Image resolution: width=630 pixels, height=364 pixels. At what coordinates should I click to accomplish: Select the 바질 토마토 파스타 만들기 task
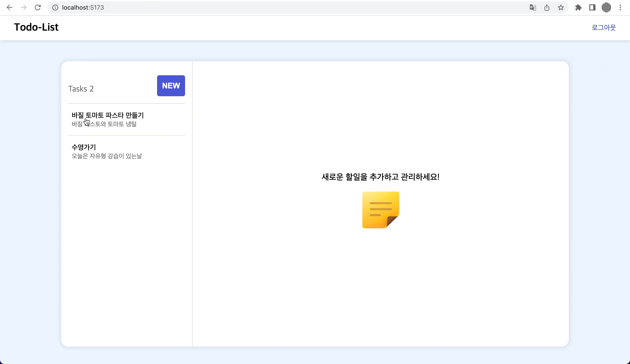pos(107,115)
